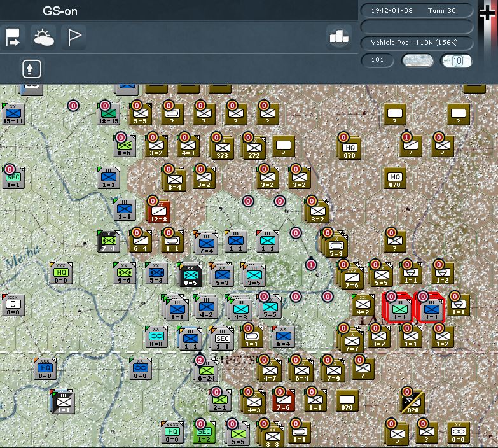Select the red 7=6 Soviet unit
This screenshot has height=448, width=498.
(284, 400)
